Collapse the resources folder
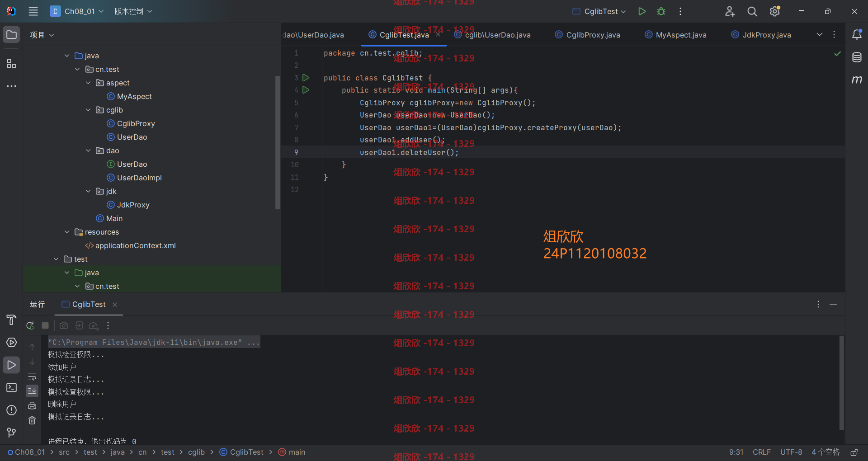 [x=67, y=232]
